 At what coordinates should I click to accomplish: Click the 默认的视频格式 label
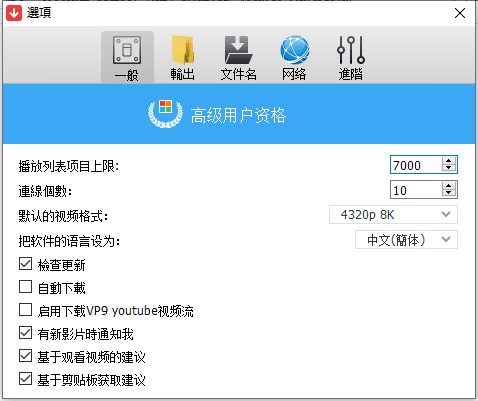coord(63,216)
